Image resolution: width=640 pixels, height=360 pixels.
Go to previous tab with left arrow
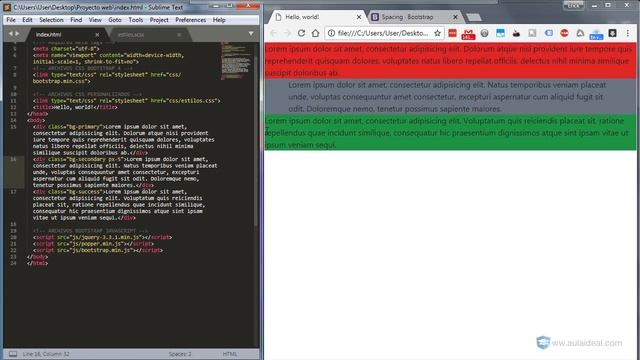pyautogui.click(x=11, y=33)
